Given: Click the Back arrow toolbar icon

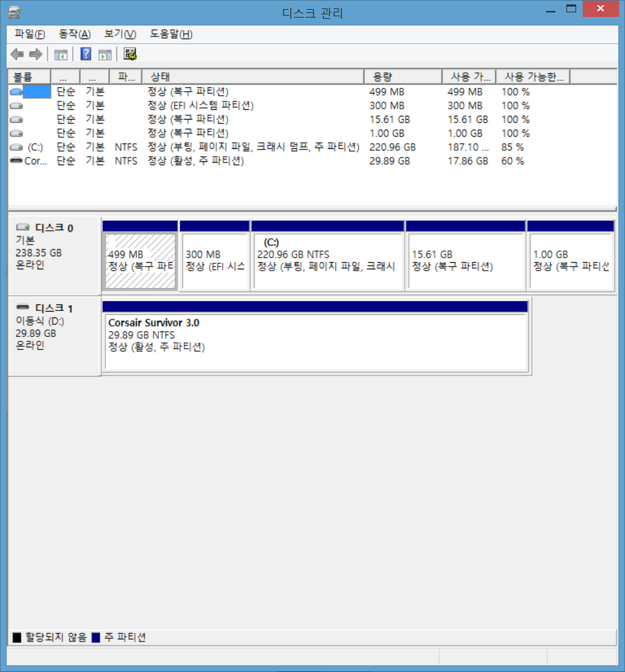Looking at the screenshot, I should click(x=17, y=55).
